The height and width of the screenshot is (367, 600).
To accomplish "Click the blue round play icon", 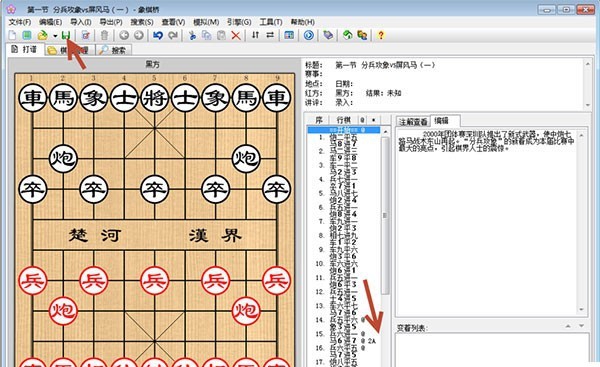I will (308, 36).
